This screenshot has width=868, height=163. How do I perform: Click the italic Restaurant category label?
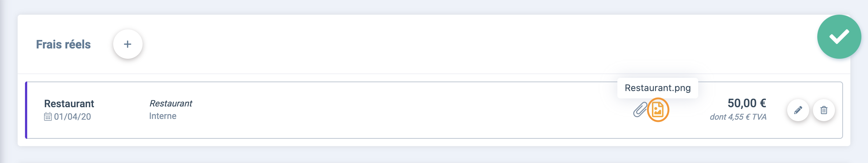pyautogui.click(x=171, y=104)
